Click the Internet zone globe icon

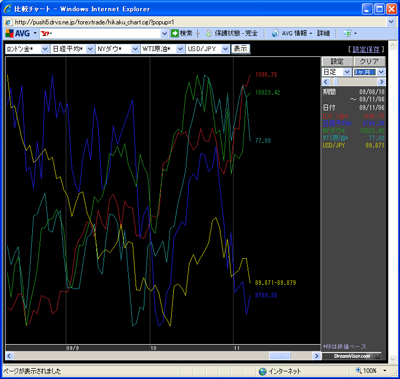(263, 371)
